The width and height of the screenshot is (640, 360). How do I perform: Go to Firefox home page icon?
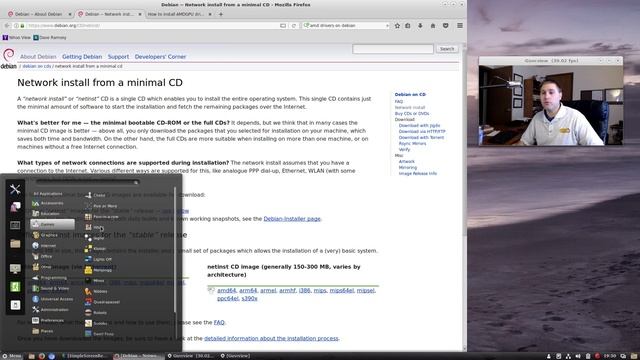pyautogui.click(x=433, y=25)
